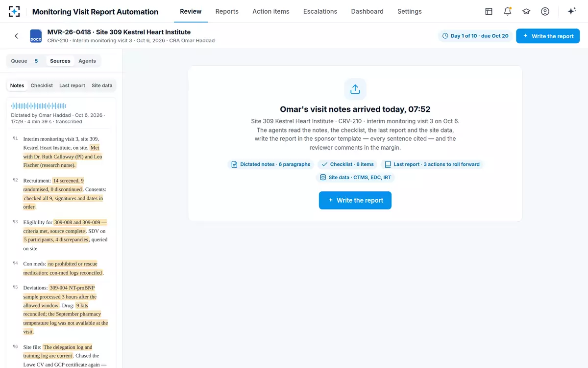The height and width of the screenshot is (368, 588).
Task: Click the Day 1 of 10 due badge
Action: (x=475, y=36)
